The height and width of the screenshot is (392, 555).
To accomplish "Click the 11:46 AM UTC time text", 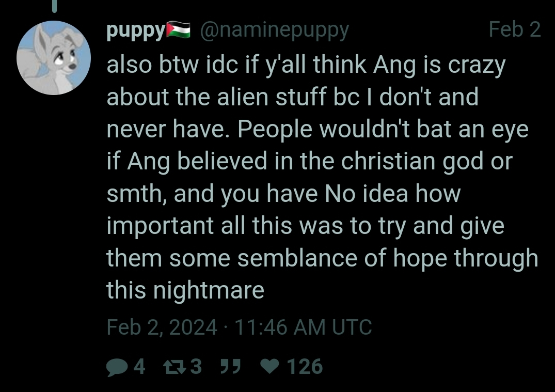I will pyautogui.click(x=303, y=327).
